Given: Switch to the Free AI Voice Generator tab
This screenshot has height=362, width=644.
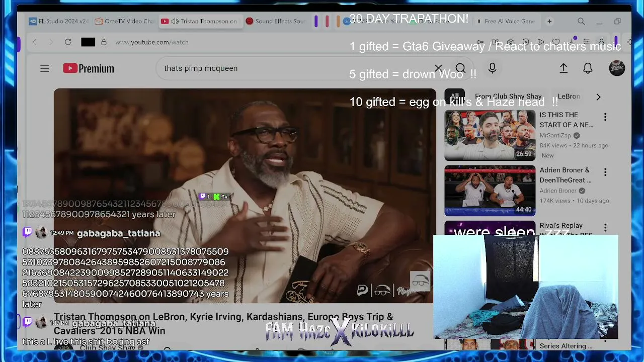Looking at the screenshot, I should tap(505, 22).
